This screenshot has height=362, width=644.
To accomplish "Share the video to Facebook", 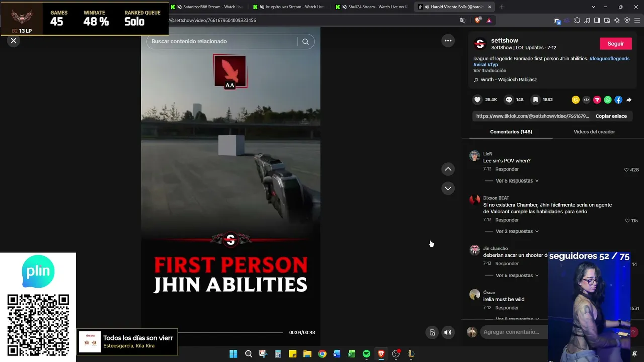I will [x=618, y=100].
